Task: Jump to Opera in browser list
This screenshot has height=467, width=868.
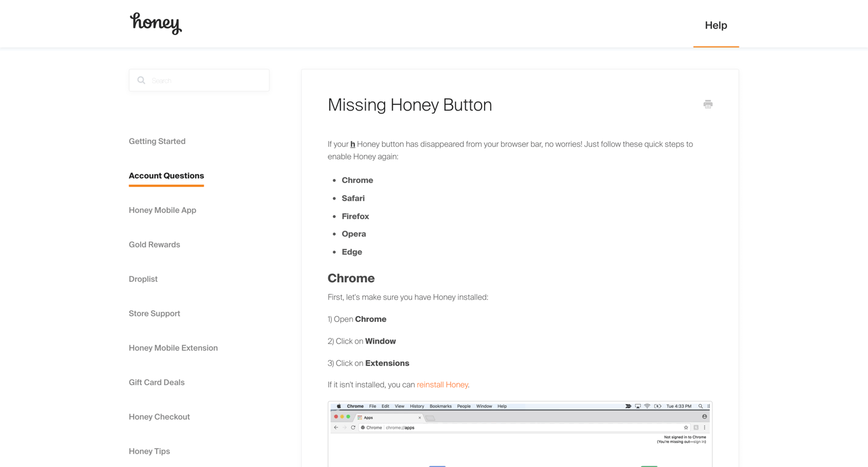Action: tap(354, 234)
